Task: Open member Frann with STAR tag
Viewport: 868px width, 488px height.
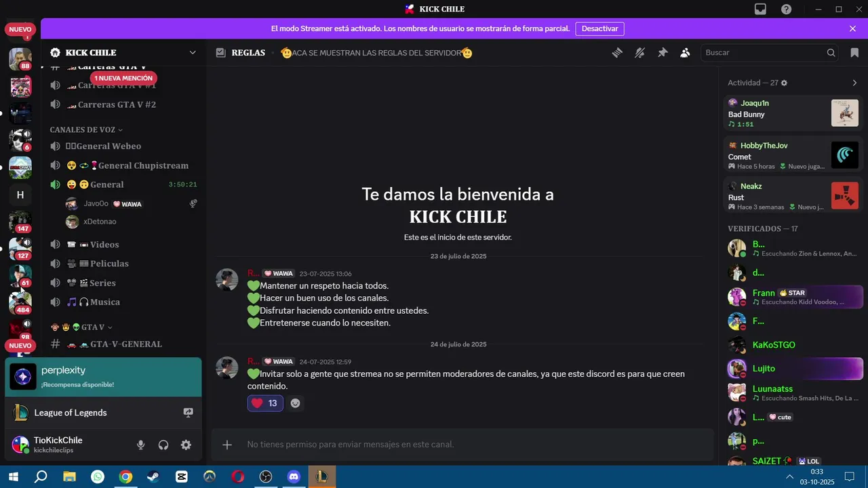Action: [793, 297]
